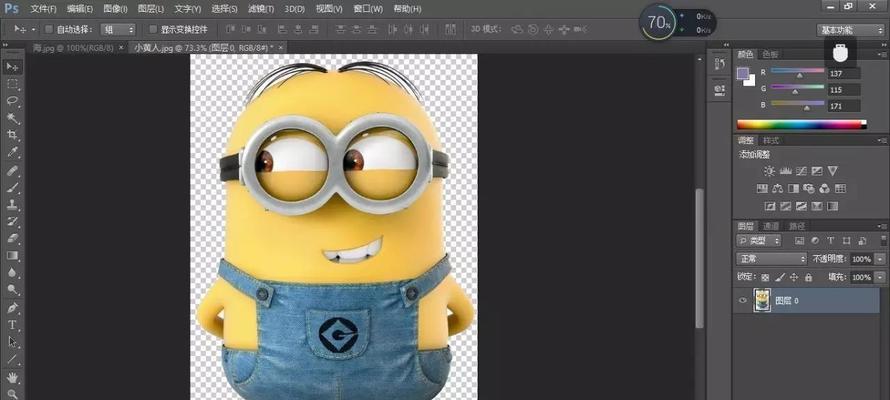Viewport: 890px width, 400px height.
Task: Open the 类型 layer filter dropdown
Action: pos(759,241)
